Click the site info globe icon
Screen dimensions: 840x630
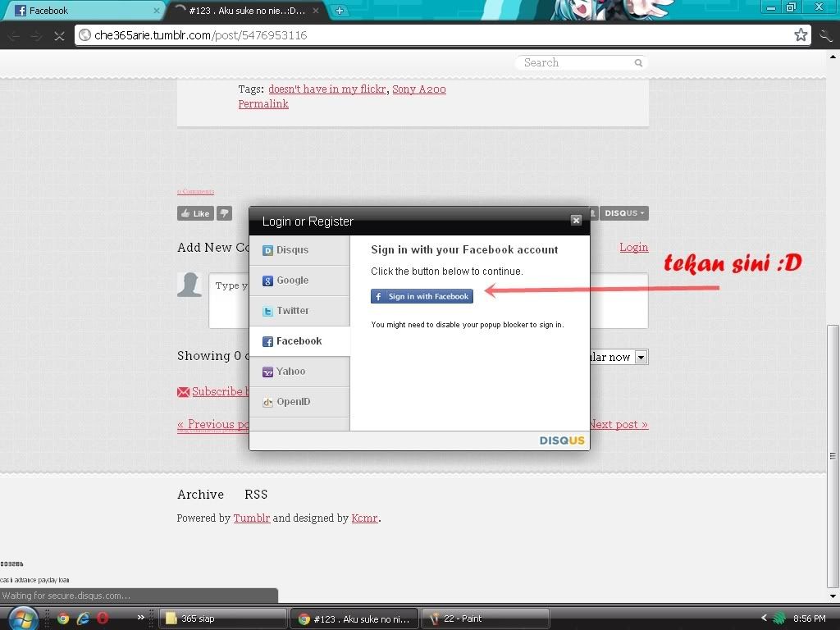click(84, 35)
